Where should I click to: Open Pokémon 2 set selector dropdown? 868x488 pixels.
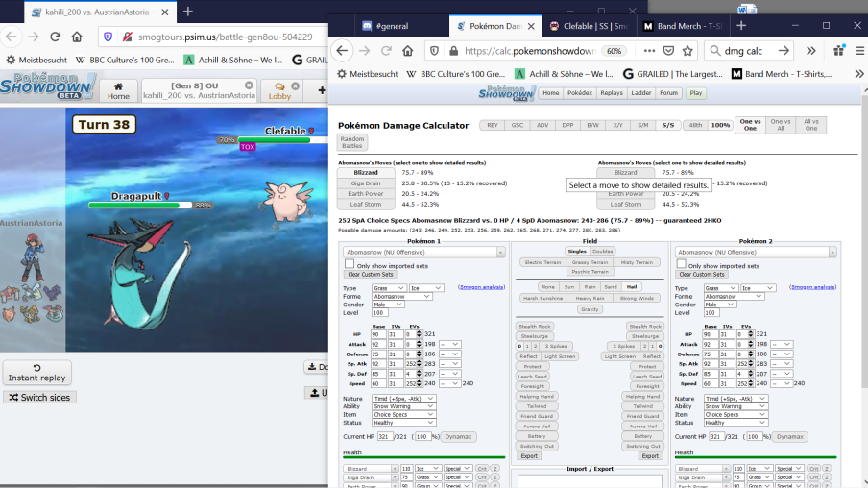[756, 252]
